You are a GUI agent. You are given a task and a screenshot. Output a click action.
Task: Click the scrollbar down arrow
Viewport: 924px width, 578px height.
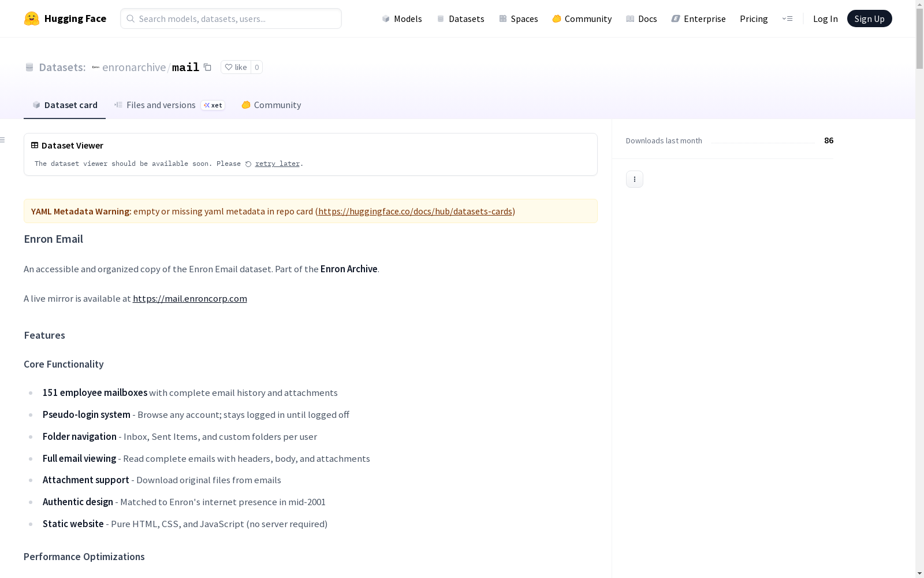tap(919, 573)
